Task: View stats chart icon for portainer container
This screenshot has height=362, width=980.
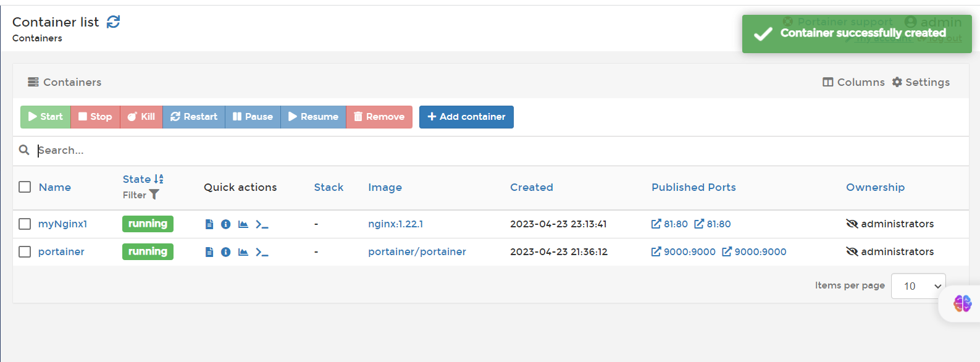Action: point(243,252)
